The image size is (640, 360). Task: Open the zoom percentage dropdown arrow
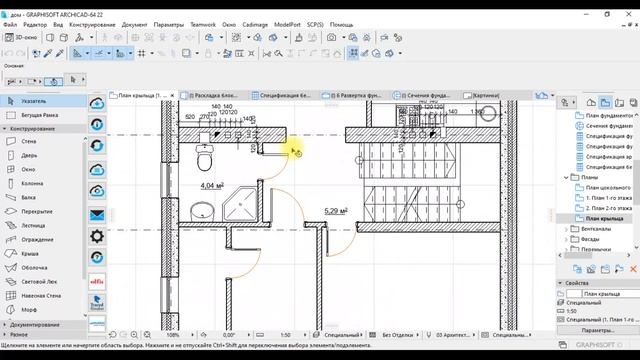[x=193, y=335]
